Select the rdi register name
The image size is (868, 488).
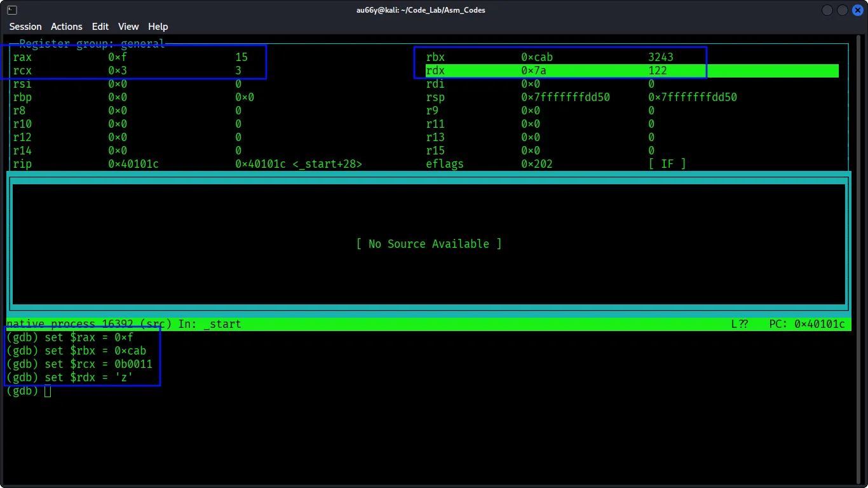click(435, 84)
